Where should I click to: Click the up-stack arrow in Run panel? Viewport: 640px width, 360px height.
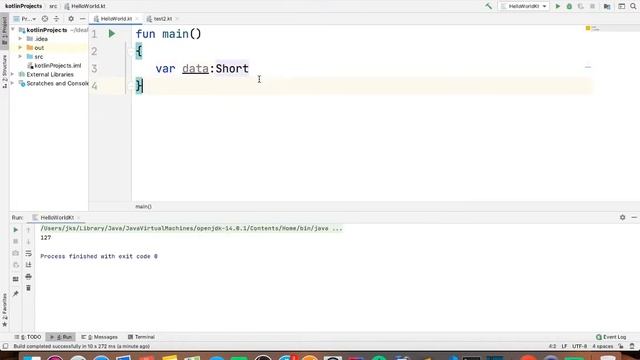(28, 230)
